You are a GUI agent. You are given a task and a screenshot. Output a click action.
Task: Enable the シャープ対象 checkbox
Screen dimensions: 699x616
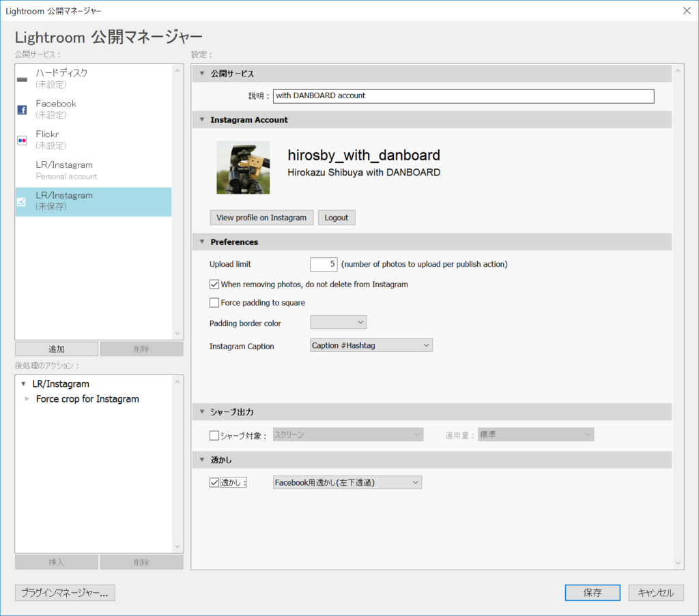pos(214,436)
